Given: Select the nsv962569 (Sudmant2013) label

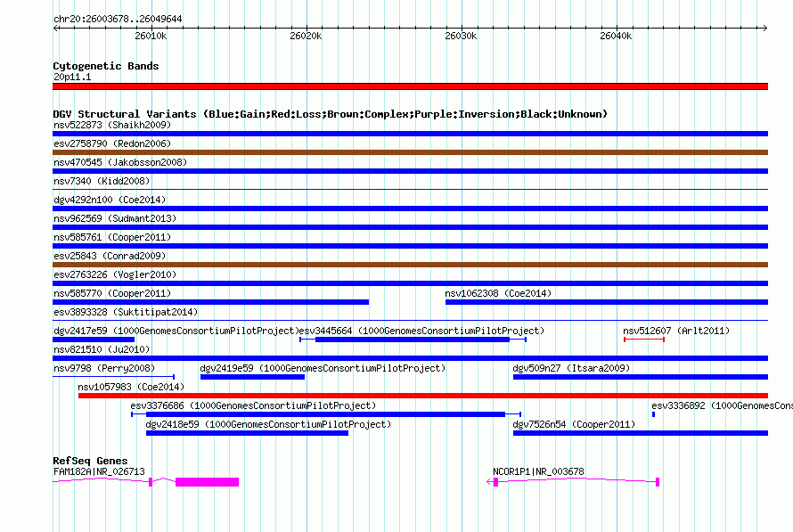Looking at the screenshot, I should (x=115, y=218).
